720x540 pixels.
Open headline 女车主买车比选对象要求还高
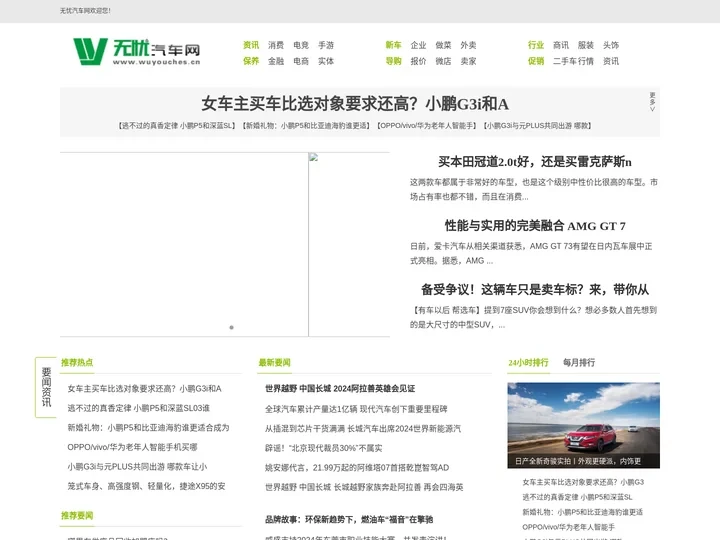355,104
